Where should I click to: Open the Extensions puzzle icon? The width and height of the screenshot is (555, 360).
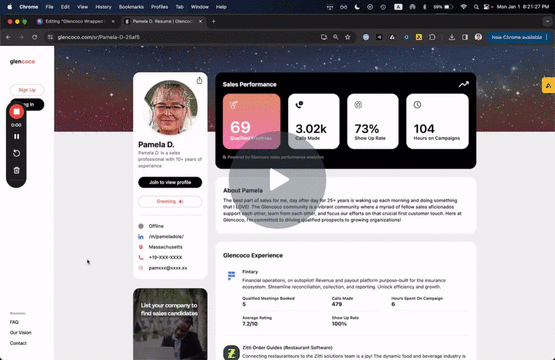[432, 37]
